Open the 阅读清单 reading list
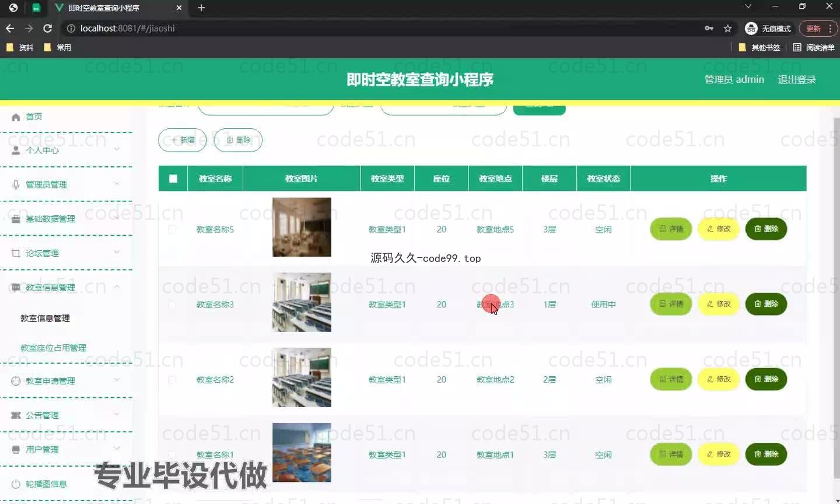 pyautogui.click(x=814, y=47)
